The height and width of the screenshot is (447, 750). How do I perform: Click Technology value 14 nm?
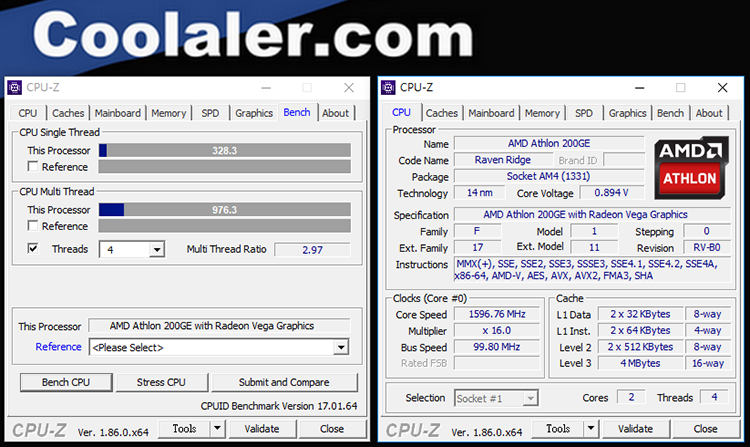pos(480,193)
